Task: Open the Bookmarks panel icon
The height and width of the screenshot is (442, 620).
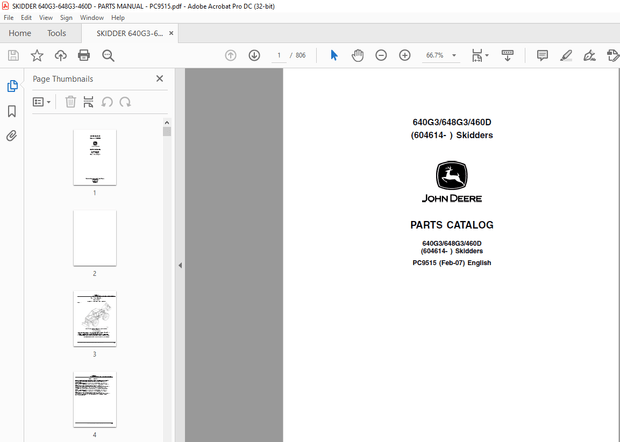Action: 12,111
